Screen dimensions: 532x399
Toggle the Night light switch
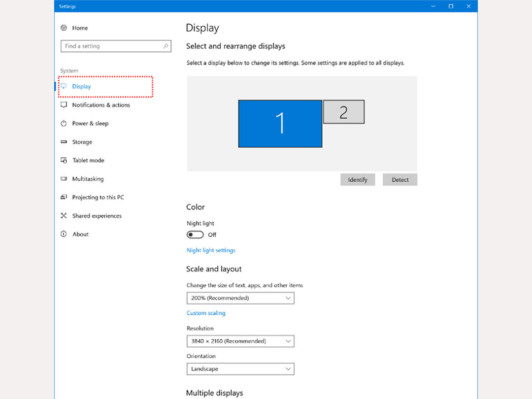[195, 235]
